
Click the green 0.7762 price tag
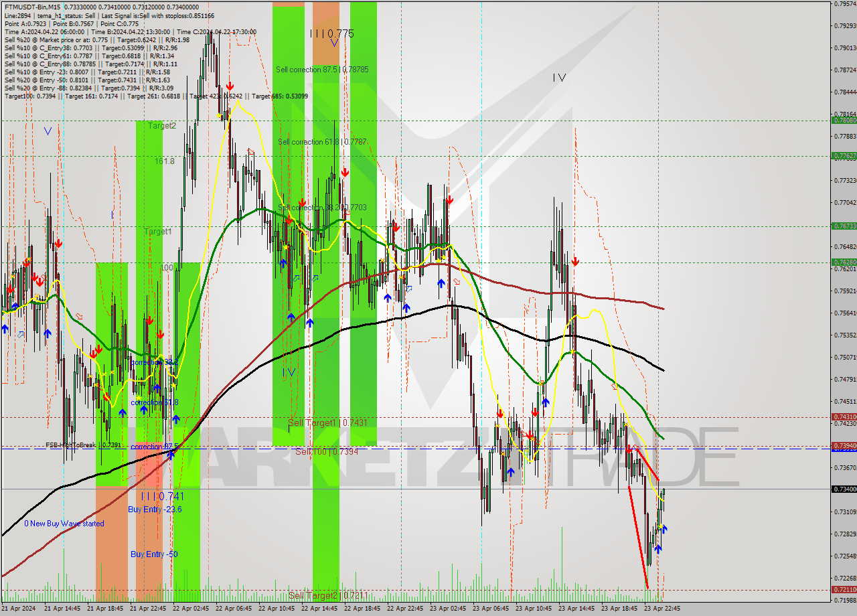pos(844,156)
